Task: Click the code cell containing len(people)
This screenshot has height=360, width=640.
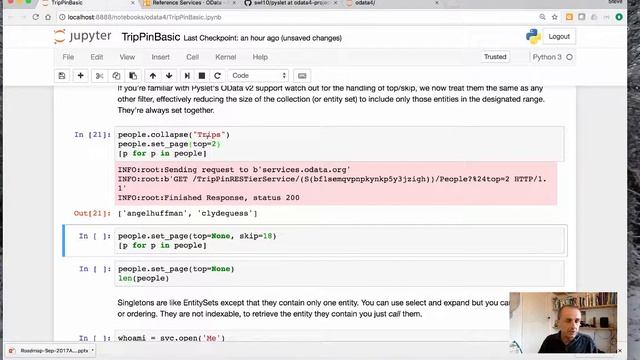Action: [339, 273]
